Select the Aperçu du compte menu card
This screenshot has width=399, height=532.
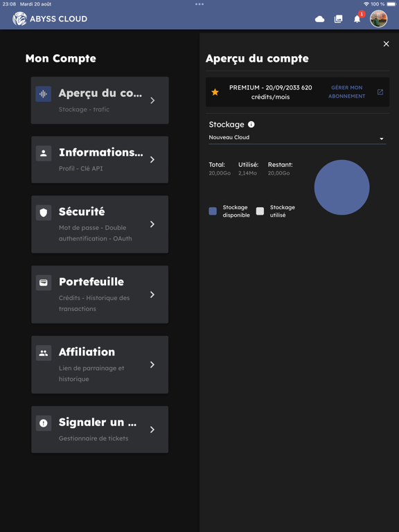100,100
